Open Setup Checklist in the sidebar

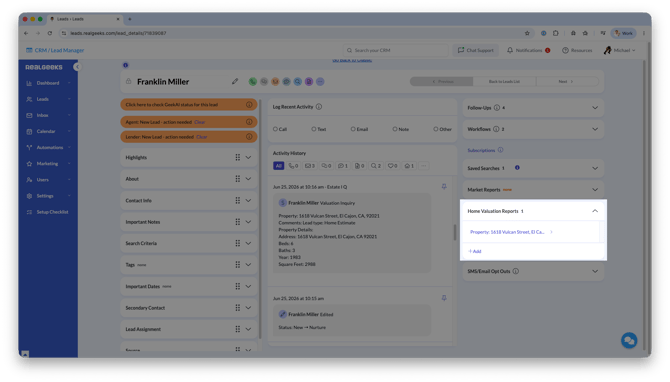48,212
